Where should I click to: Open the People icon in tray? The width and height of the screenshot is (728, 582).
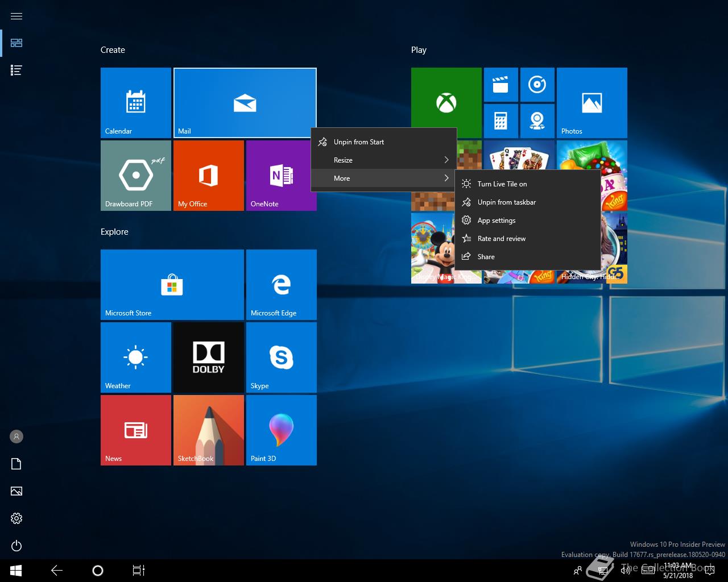point(578,571)
